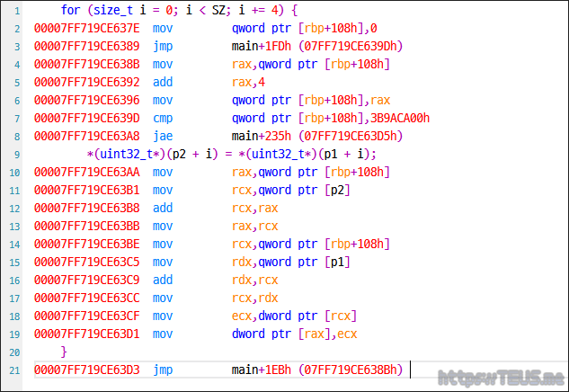Click line number 9
The width and height of the screenshot is (569, 392).
tap(17, 155)
